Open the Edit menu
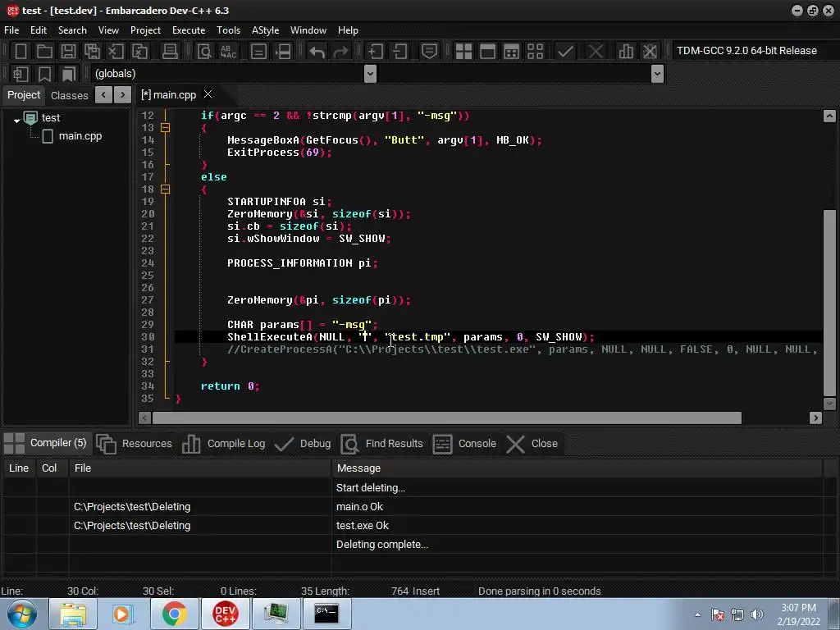The height and width of the screenshot is (630, 840). pyautogui.click(x=38, y=30)
